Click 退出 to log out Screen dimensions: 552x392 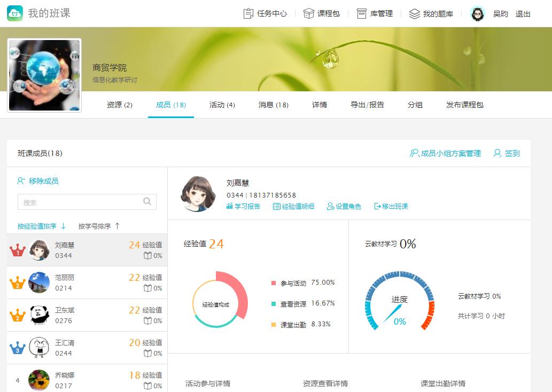[523, 14]
